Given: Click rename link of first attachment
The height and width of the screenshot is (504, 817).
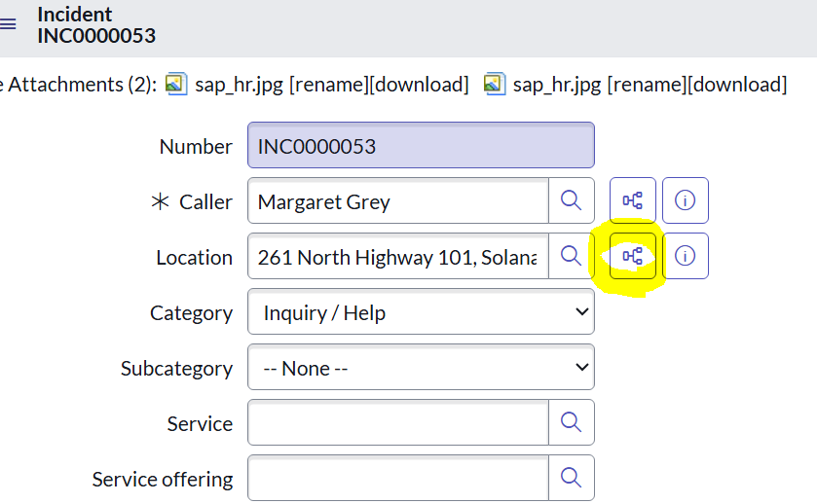Looking at the screenshot, I should pyautogui.click(x=329, y=85).
